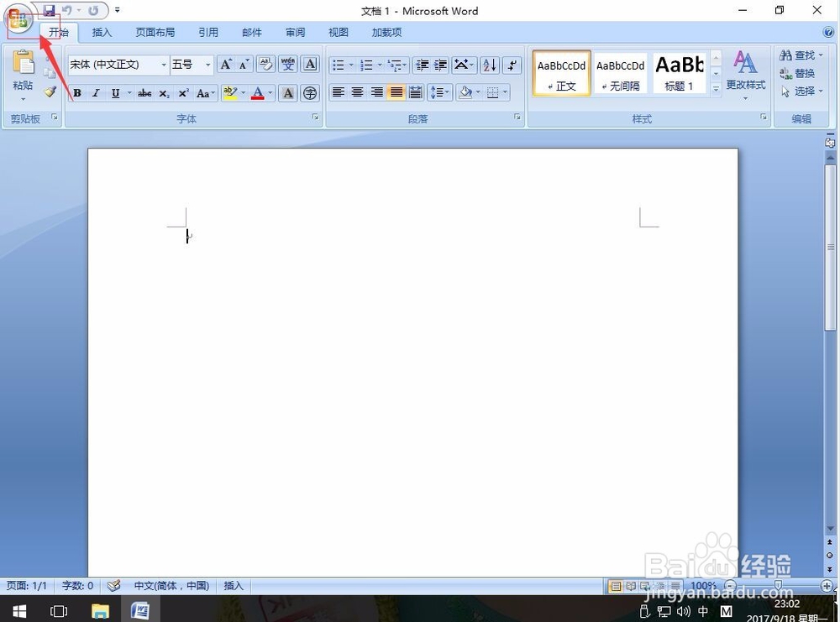Apply the 无间隔 style

[x=621, y=73]
